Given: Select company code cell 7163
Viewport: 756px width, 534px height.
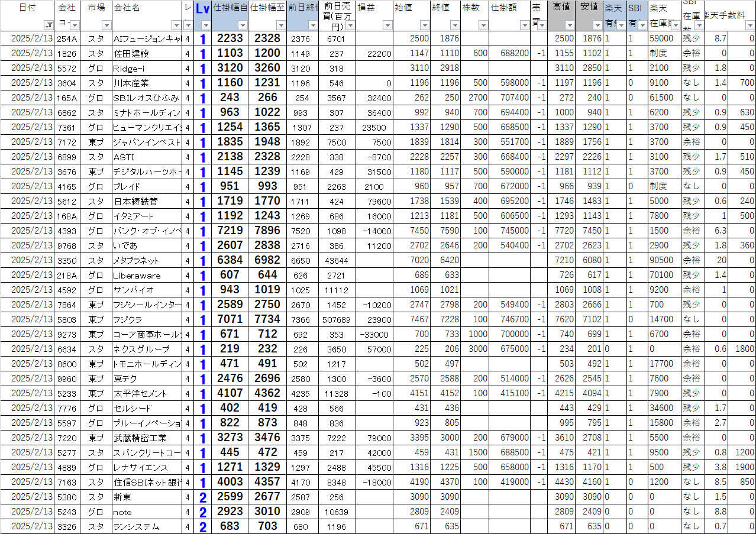Looking at the screenshot, I should (67, 482).
